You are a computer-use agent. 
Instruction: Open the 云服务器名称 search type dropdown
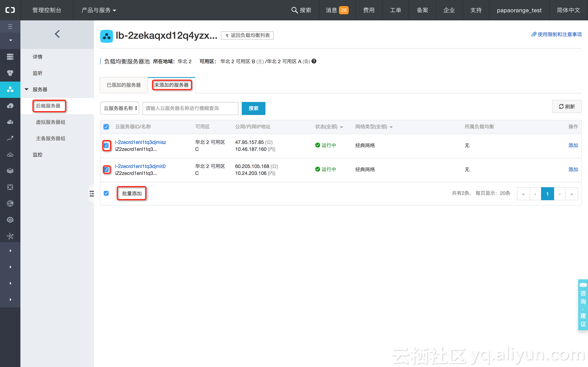(120, 108)
